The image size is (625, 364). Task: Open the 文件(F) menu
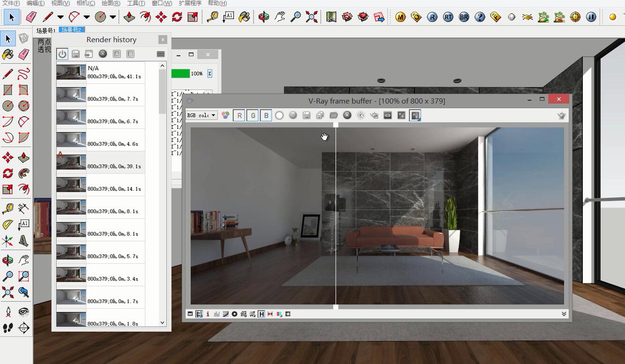click(x=11, y=3)
